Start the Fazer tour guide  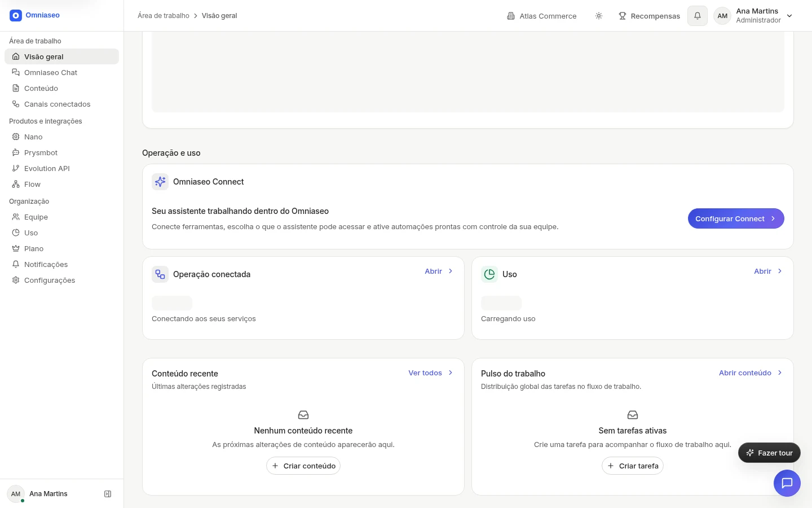[769, 453]
